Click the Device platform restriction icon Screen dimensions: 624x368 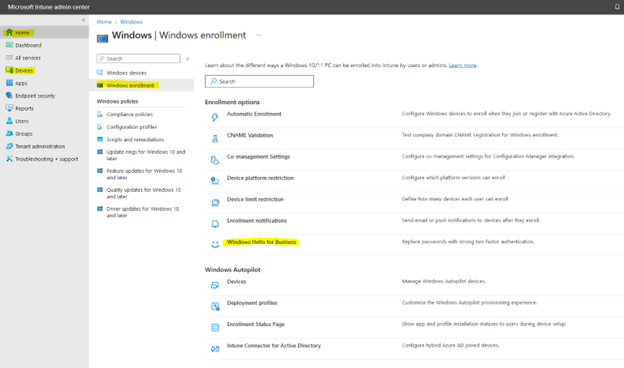click(215, 181)
